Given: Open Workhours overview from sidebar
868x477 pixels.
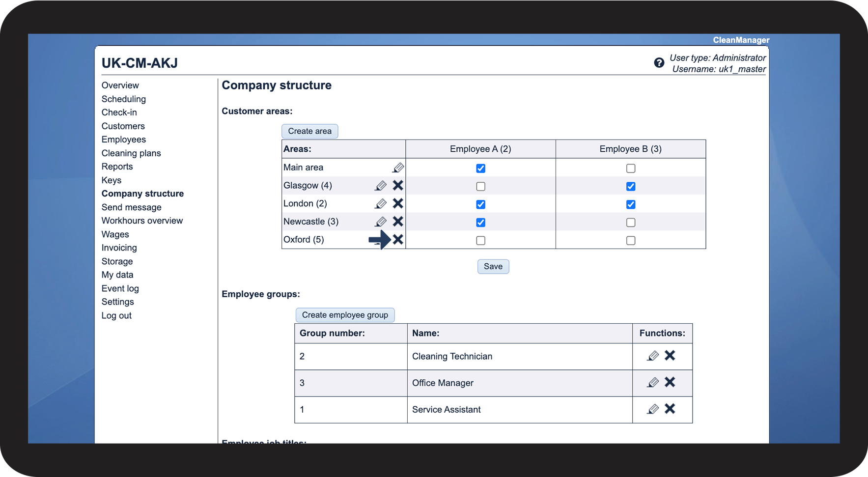Looking at the screenshot, I should point(142,221).
